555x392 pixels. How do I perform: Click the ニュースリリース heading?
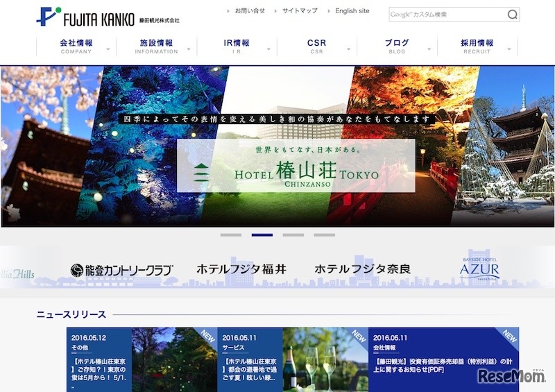click(x=71, y=314)
